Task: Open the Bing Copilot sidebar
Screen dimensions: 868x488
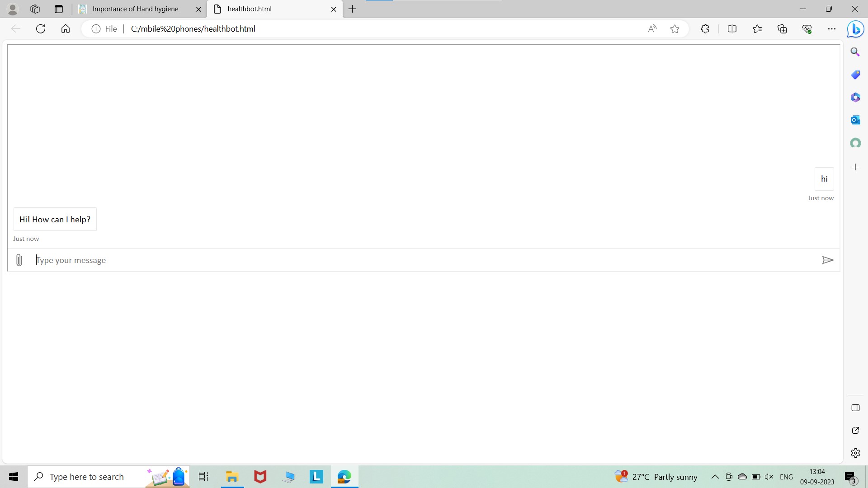Action: (855, 29)
